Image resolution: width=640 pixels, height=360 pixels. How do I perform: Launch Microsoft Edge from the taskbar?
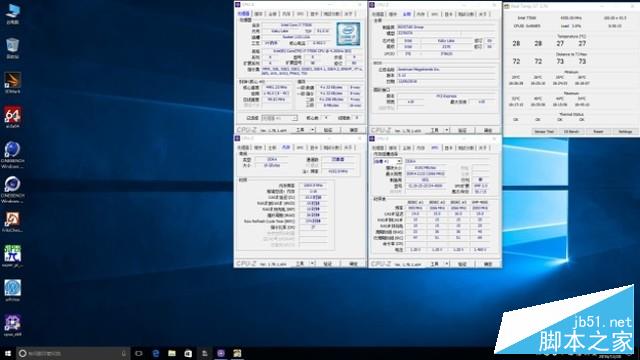[156, 353]
